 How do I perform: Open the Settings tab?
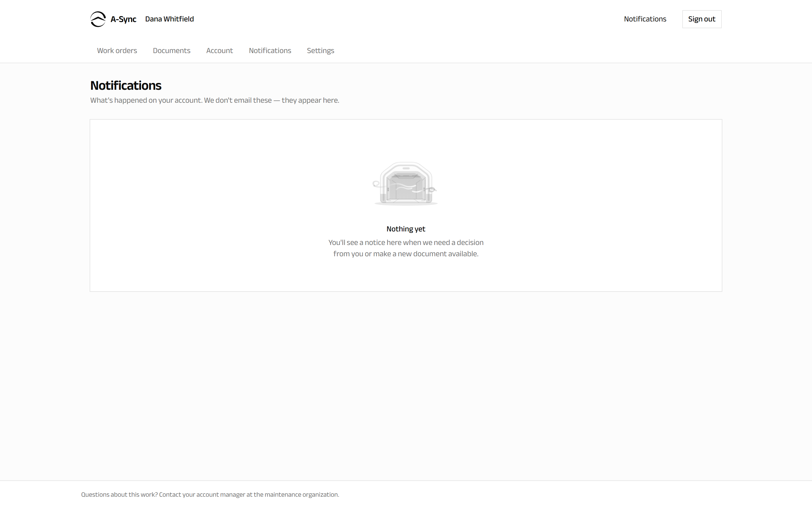tap(321, 51)
